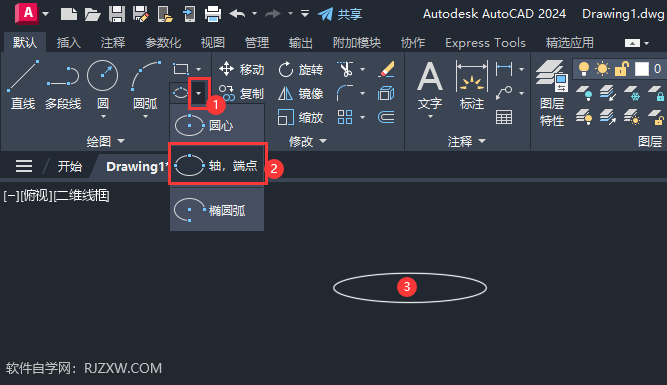This screenshot has width=667, height=385.
Task: Click the white layer color swatch
Action: tap(641, 68)
